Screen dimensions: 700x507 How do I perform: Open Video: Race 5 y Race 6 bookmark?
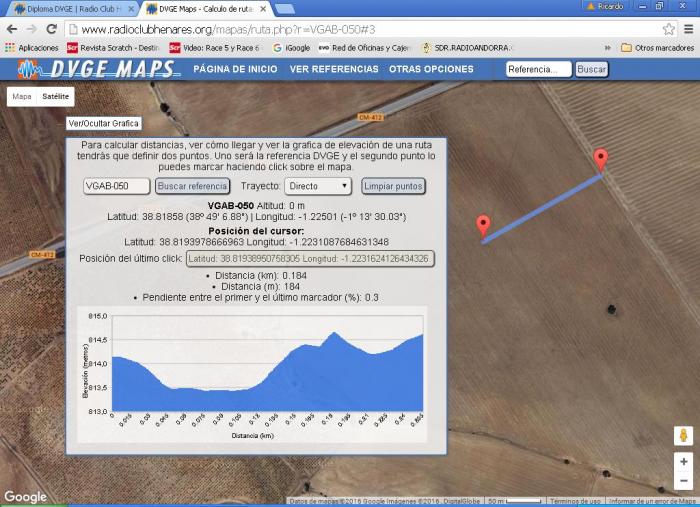[x=216, y=47]
